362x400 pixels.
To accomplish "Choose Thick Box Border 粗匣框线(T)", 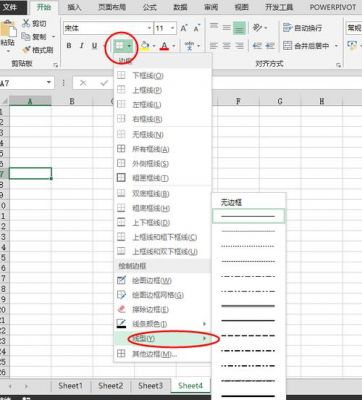I will (163, 178).
